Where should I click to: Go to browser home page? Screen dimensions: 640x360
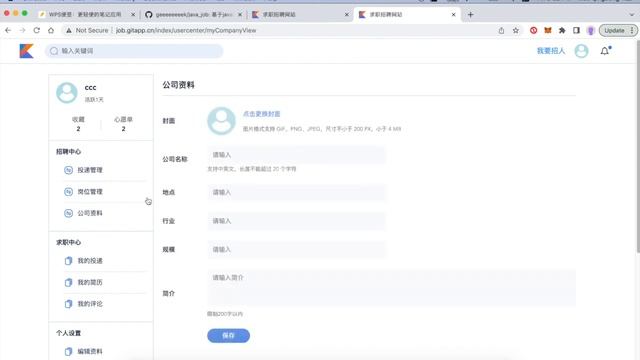pos(51,30)
